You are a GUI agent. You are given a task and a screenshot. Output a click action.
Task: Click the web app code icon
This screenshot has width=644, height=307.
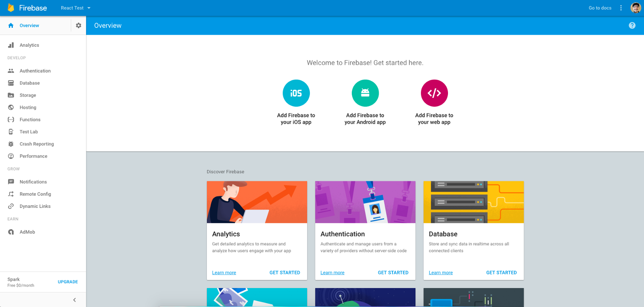pyautogui.click(x=434, y=93)
